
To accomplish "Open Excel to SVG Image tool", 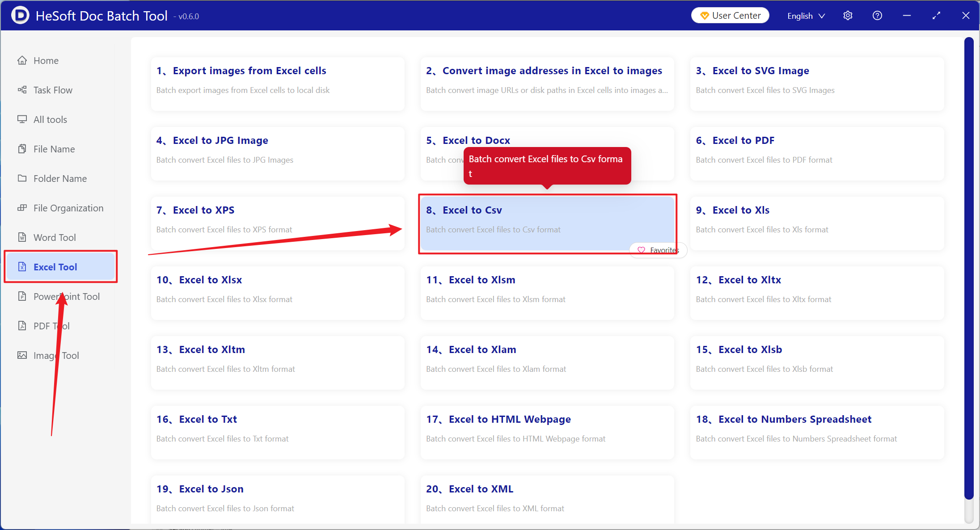I will [x=817, y=84].
